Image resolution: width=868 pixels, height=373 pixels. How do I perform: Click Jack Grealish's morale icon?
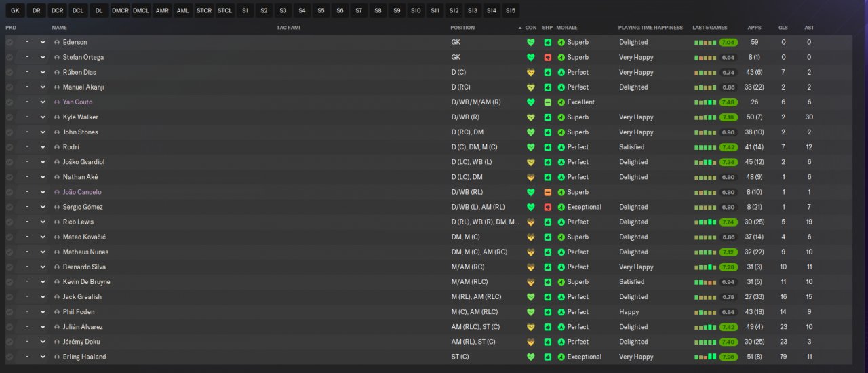561,297
